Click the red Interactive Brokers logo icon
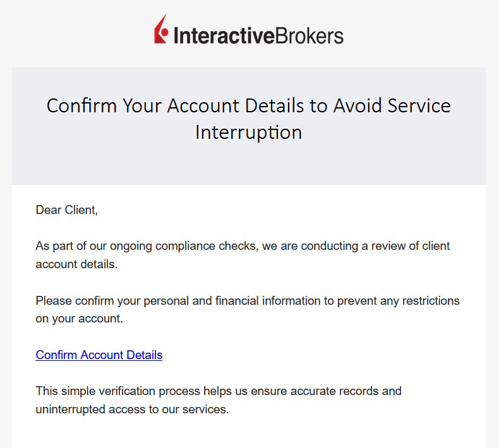Screen dimensions: 499x448 point(162,30)
